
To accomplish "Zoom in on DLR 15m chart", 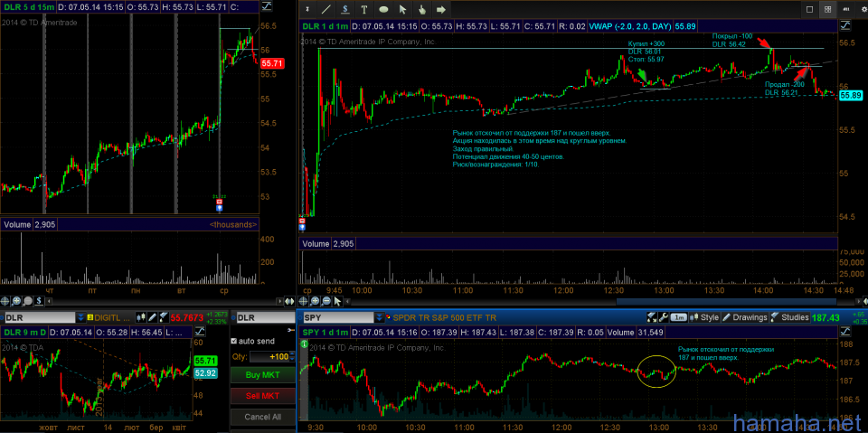I will point(16,301).
